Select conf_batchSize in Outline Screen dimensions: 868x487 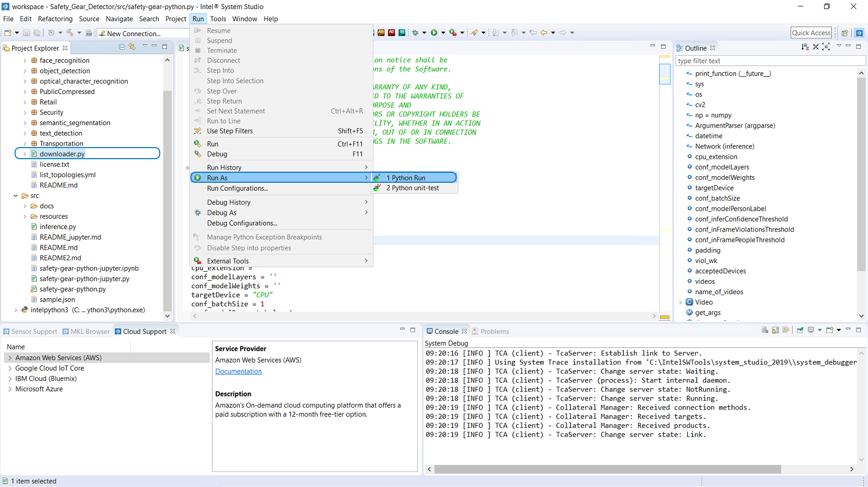point(717,198)
